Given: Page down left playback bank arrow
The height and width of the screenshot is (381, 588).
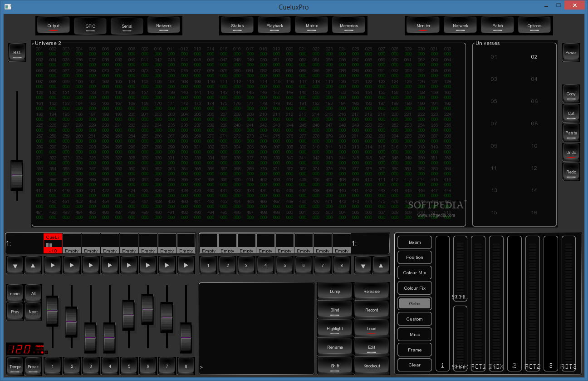Looking at the screenshot, I should (x=15, y=265).
